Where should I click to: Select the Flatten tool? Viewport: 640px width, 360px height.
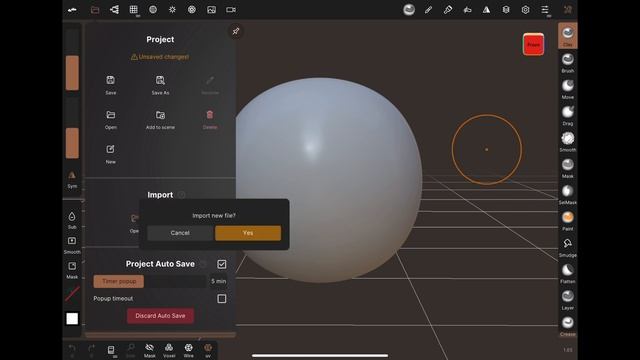pyautogui.click(x=568, y=273)
